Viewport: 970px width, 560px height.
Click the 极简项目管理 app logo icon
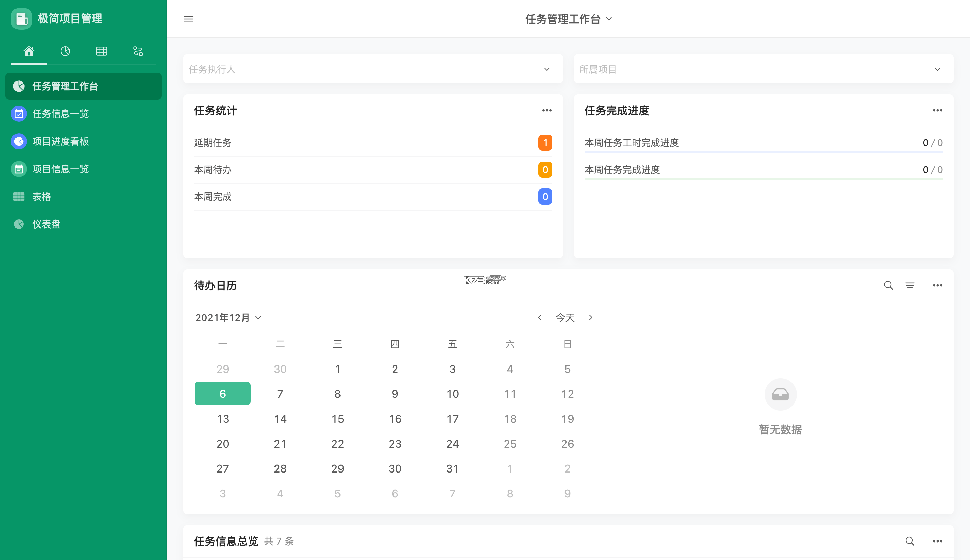pyautogui.click(x=22, y=19)
